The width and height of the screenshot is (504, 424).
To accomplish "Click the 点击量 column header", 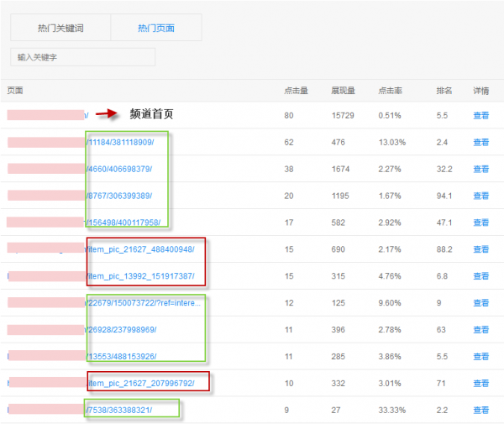I will tap(296, 90).
